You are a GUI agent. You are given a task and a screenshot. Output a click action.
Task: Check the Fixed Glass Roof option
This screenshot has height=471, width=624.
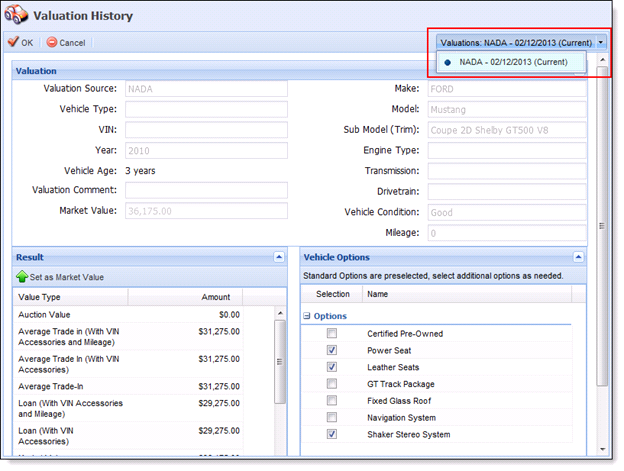(332, 400)
